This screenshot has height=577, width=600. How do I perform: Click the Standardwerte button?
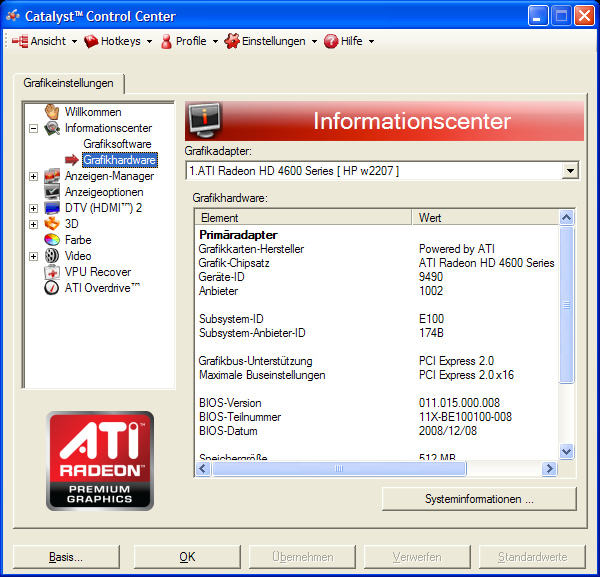click(x=532, y=557)
